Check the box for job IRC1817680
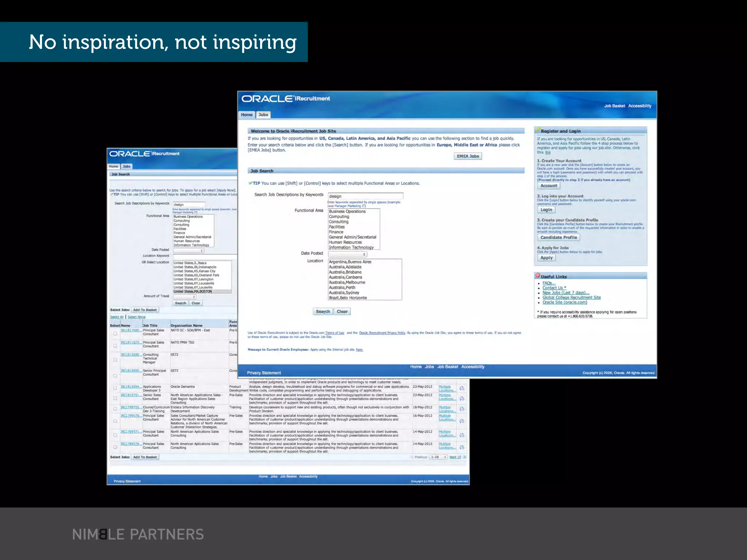 (x=115, y=333)
